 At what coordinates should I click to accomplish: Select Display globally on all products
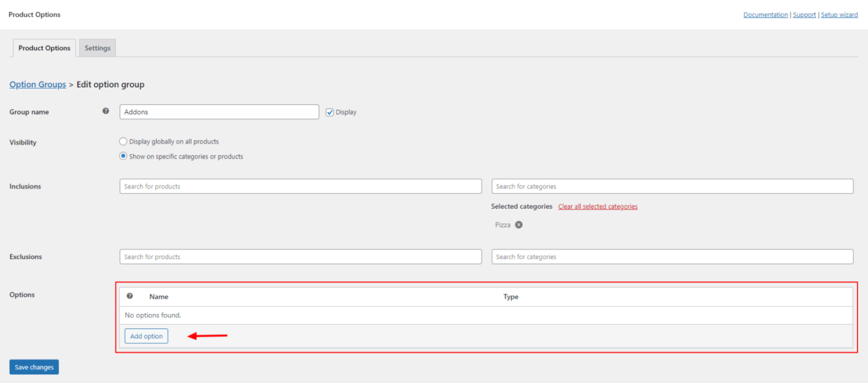pyautogui.click(x=123, y=141)
